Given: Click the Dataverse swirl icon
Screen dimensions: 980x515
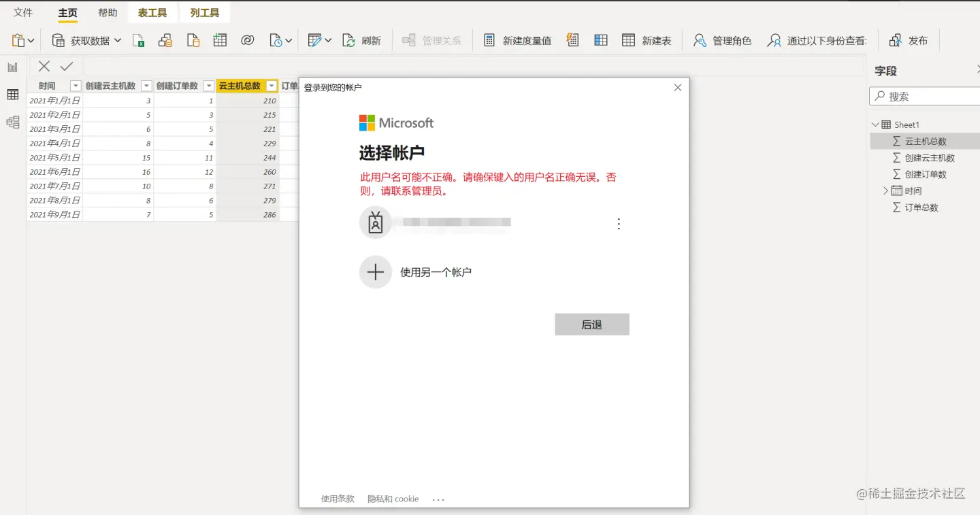Looking at the screenshot, I should coord(248,41).
